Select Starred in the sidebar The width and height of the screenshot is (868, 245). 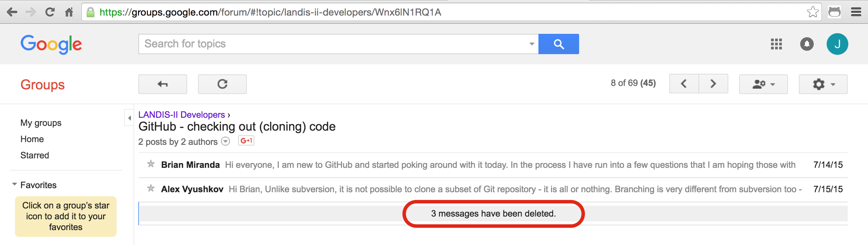tap(35, 155)
